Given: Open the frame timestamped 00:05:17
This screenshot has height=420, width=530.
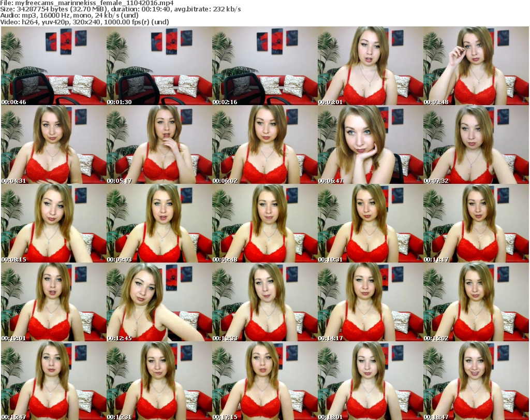Looking at the screenshot, I should click(x=159, y=145).
